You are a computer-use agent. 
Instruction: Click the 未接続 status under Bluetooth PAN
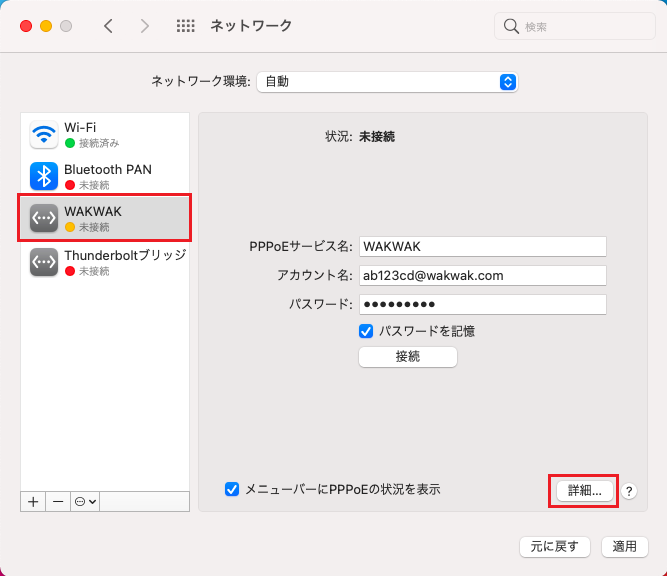coord(94,185)
